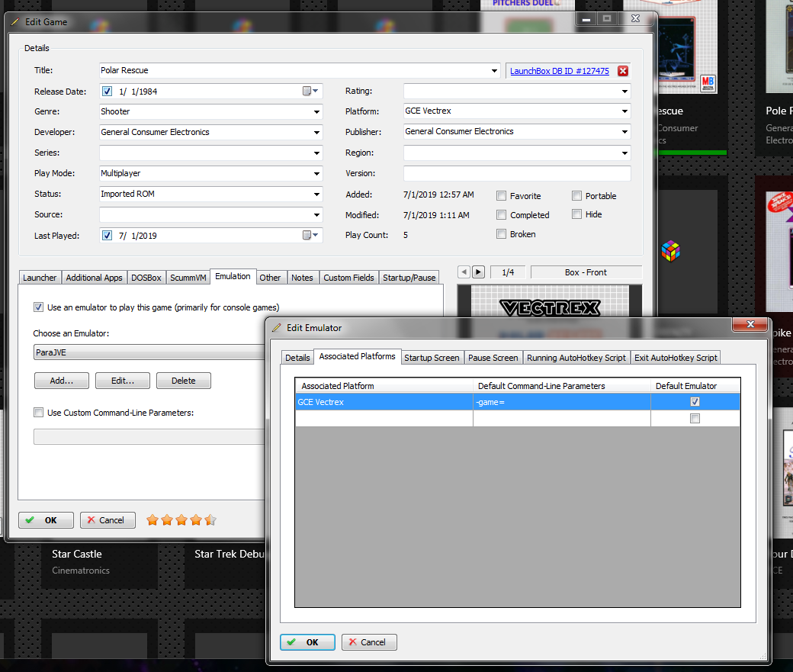
Task: Click the Vectrex box front image
Action: coord(550,302)
